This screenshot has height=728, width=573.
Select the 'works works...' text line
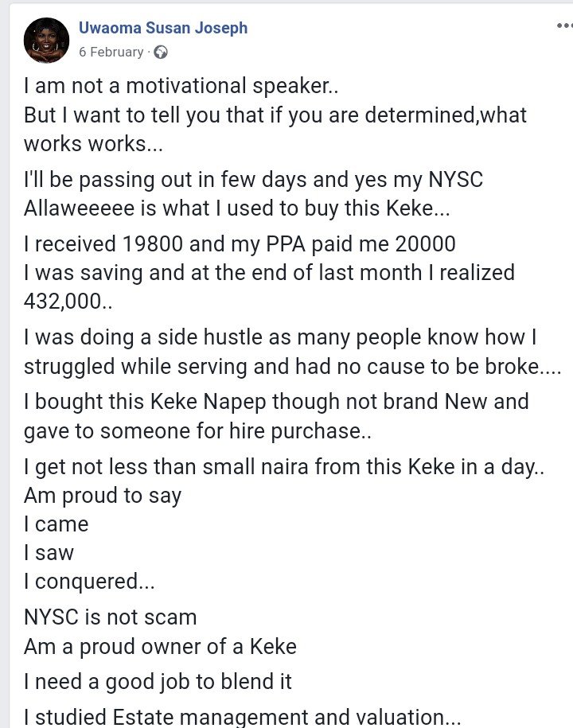pyautogui.click(x=93, y=144)
